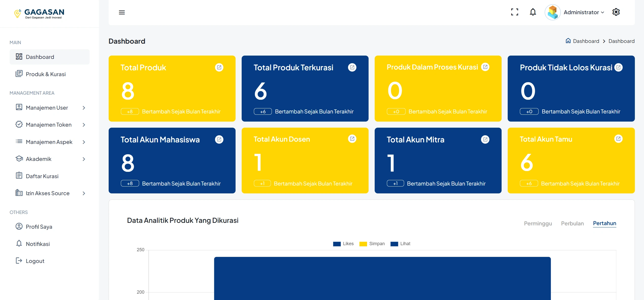Go to Produk & Kurasi page
Screen dimensions: 644x300
coord(46,74)
